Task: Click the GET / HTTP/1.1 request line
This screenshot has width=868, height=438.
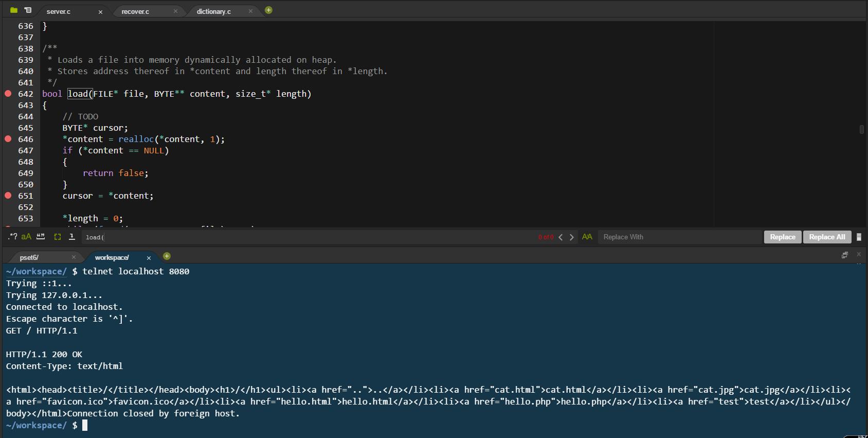Action: 42,330
